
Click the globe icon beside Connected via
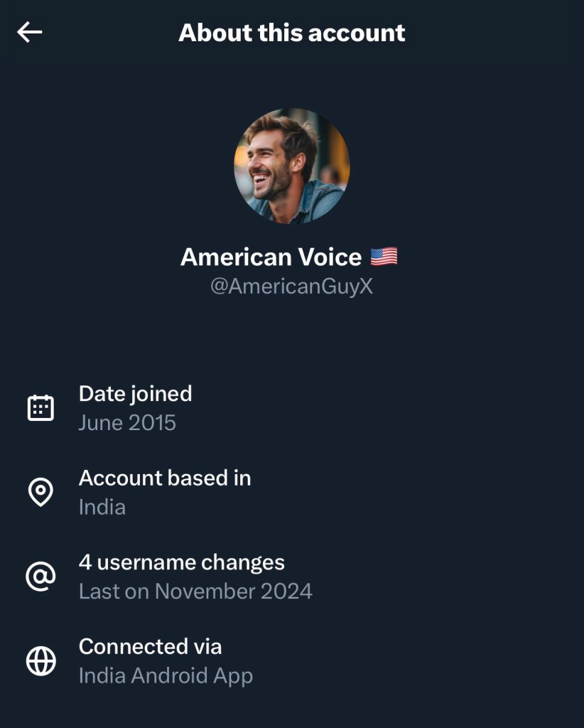[x=40, y=660]
